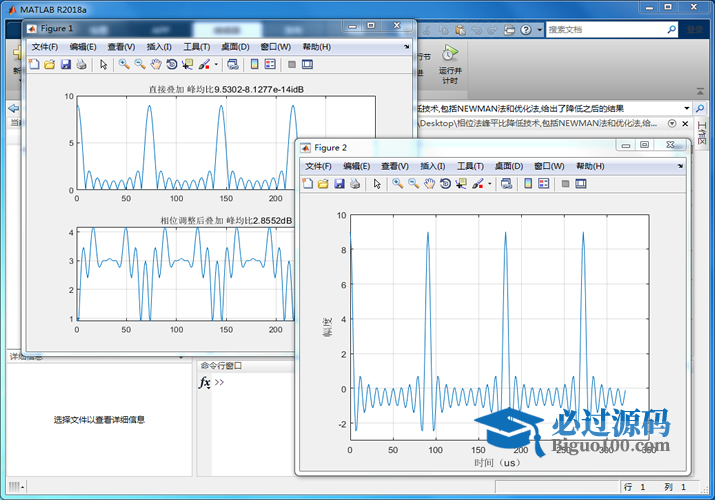Activate Zoom Out tool in Figure 2

point(414,184)
